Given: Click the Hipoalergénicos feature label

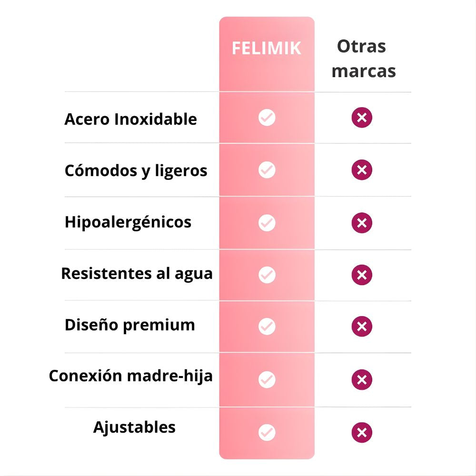Looking at the screenshot, I should coord(128,222).
